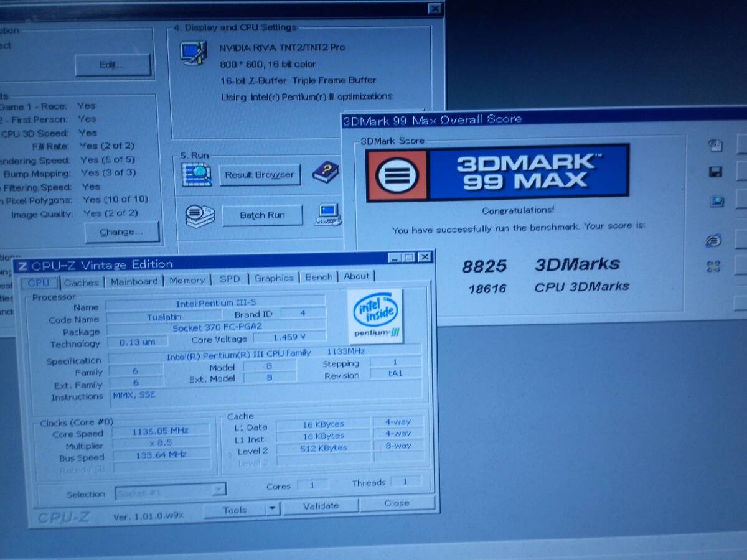Screen dimensions: 747x560
Task: Open the Result Browser button in 3DMark
Action: point(260,175)
